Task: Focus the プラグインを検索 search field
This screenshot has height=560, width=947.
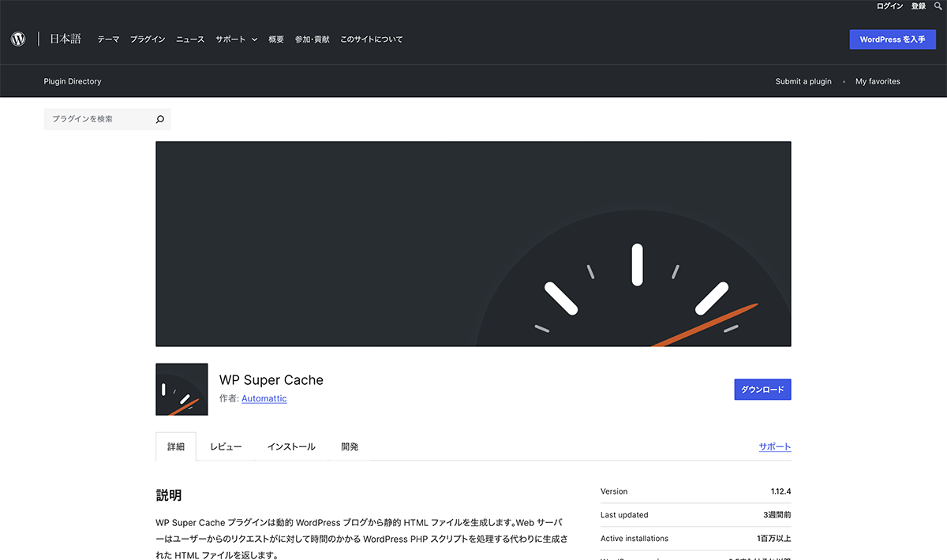Action: point(99,119)
